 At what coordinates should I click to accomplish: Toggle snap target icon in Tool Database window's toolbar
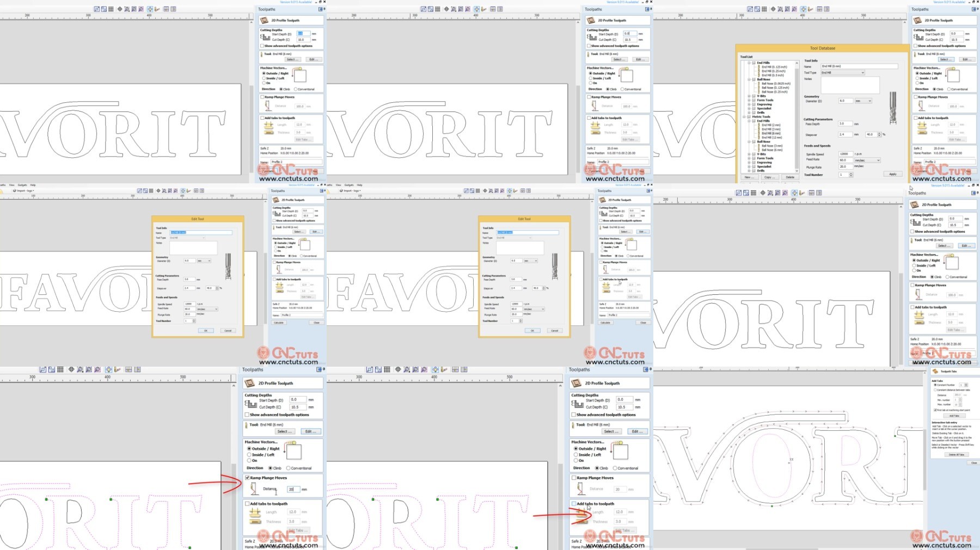click(x=804, y=9)
